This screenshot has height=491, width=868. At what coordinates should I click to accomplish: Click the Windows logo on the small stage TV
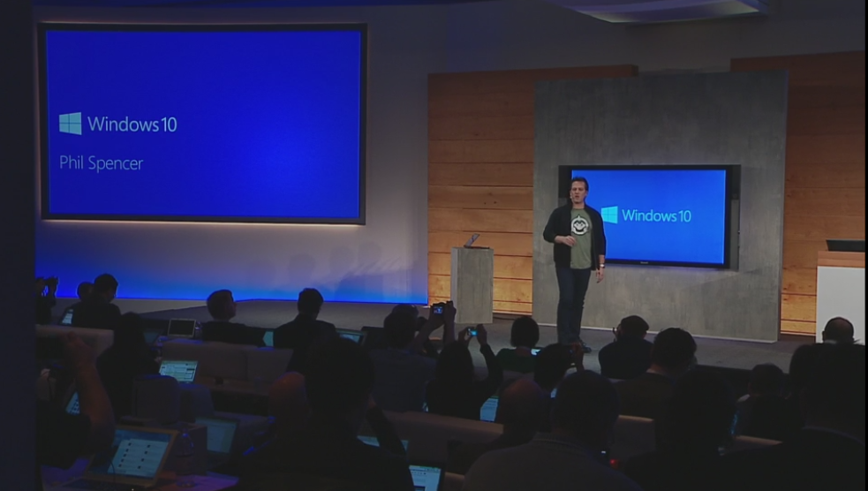point(609,215)
